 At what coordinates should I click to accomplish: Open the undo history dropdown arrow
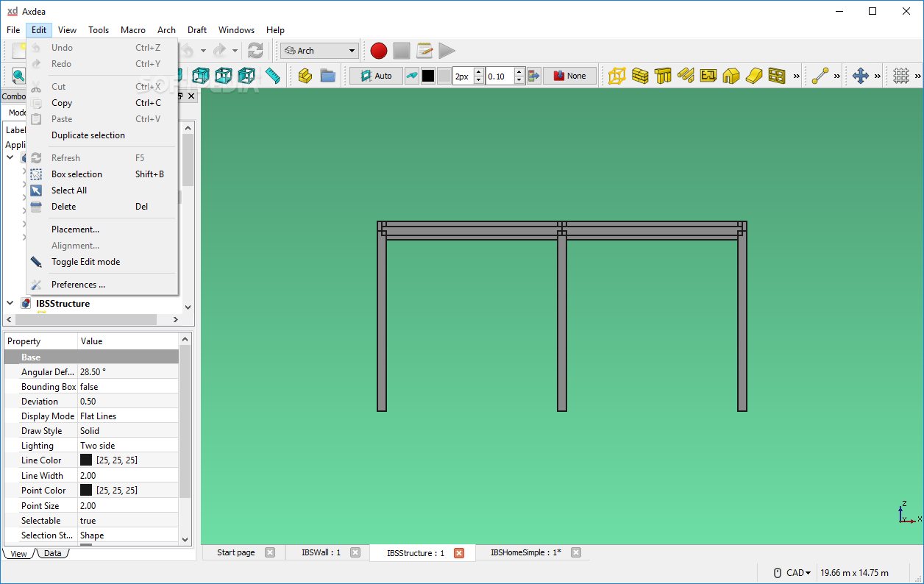(203, 51)
